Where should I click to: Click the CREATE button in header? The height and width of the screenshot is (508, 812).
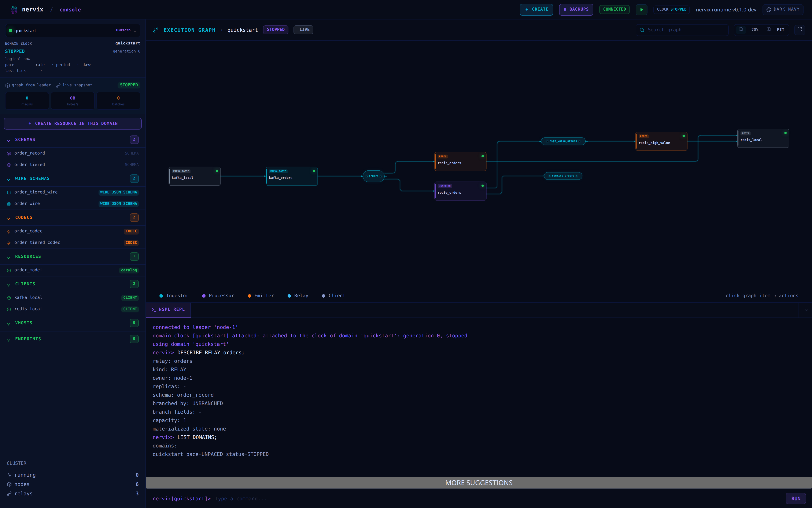[x=536, y=9]
